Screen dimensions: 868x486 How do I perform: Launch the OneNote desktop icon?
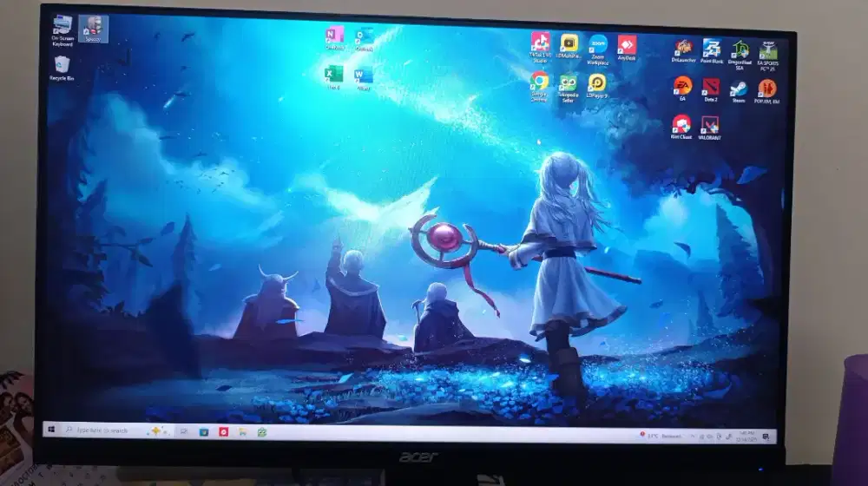click(x=334, y=38)
